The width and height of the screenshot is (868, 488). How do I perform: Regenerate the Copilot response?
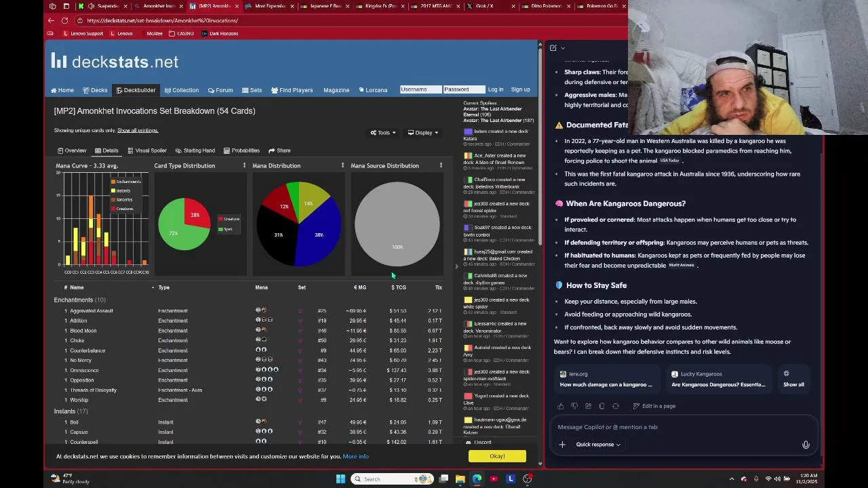click(616, 406)
